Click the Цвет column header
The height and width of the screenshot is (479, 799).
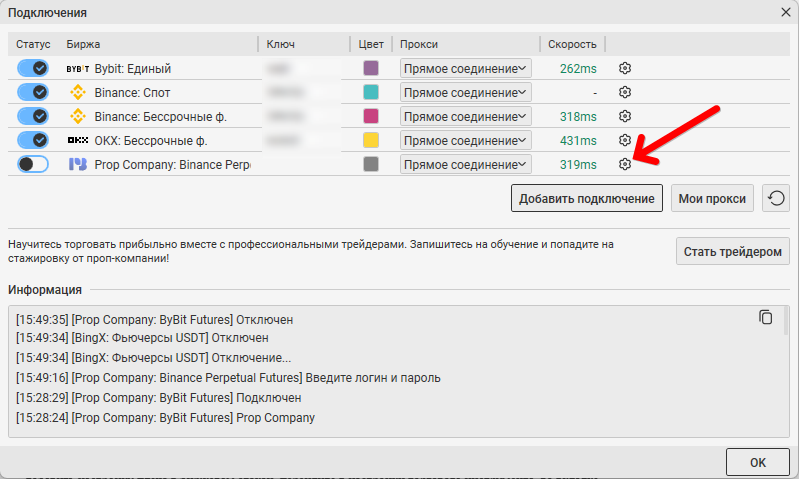[371, 44]
